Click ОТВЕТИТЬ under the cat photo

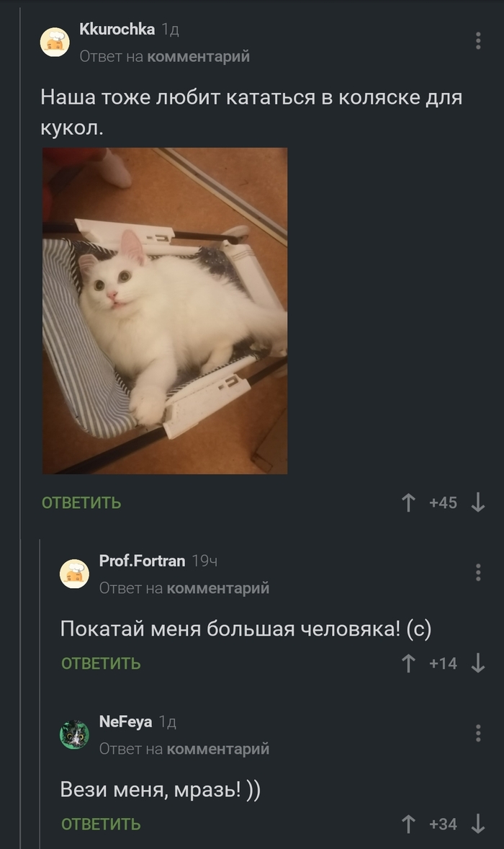pyautogui.click(x=81, y=502)
